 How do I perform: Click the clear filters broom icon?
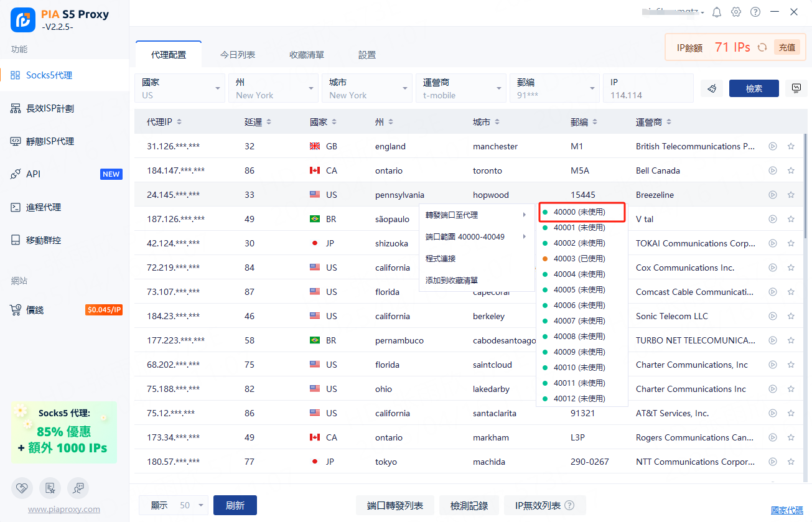tap(712, 88)
